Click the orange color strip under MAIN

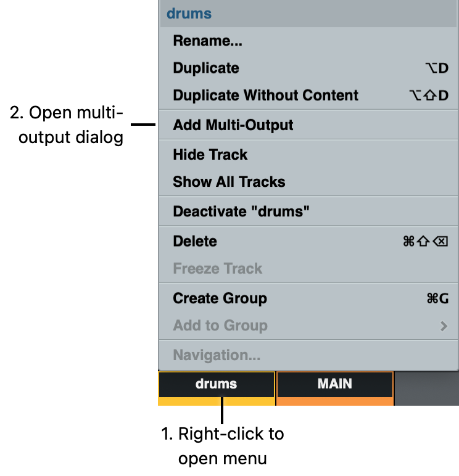pos(334,401)
